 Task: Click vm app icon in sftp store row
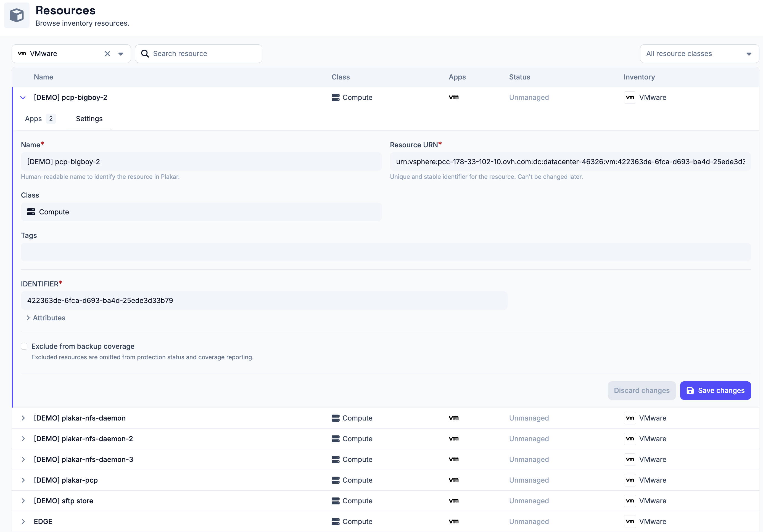(454, 501)
